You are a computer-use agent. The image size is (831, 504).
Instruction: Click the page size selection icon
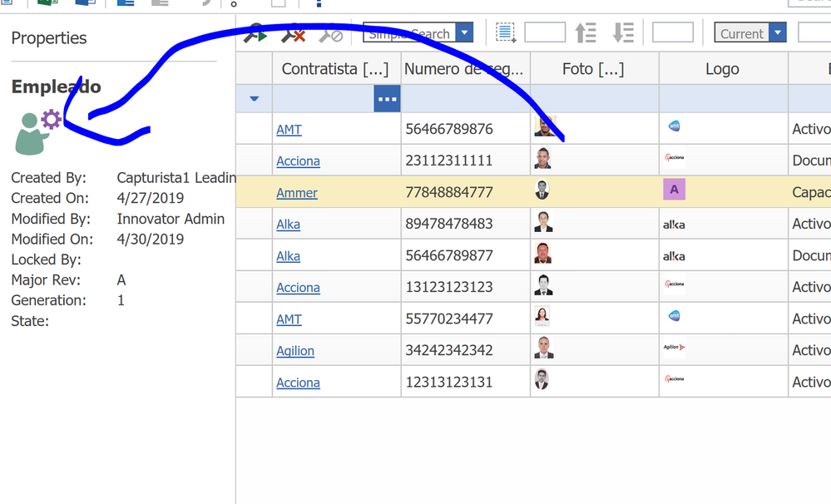pyautogui.click(x=506, y=33)
